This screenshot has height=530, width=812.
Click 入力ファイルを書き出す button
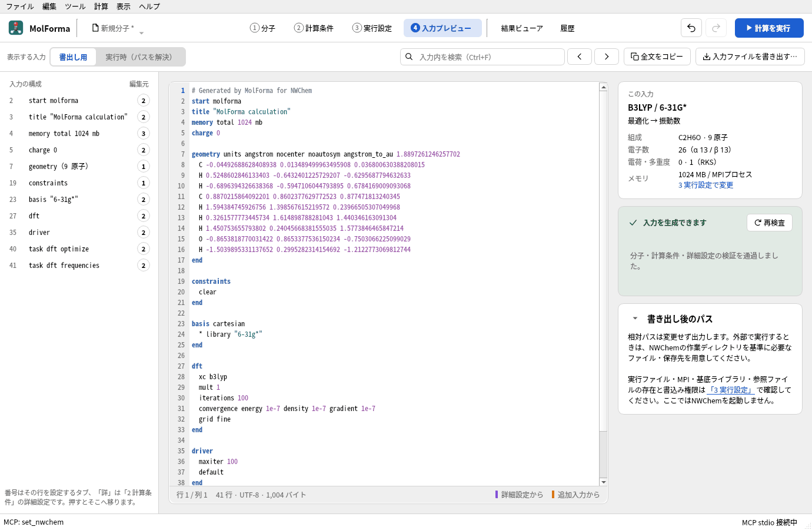coord(750,57)
